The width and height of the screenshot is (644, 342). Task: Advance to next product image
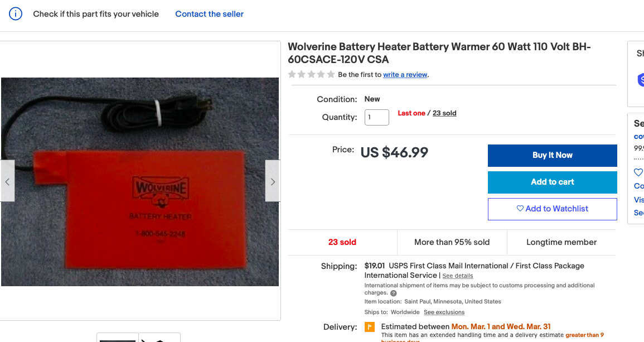coord(273,181)
